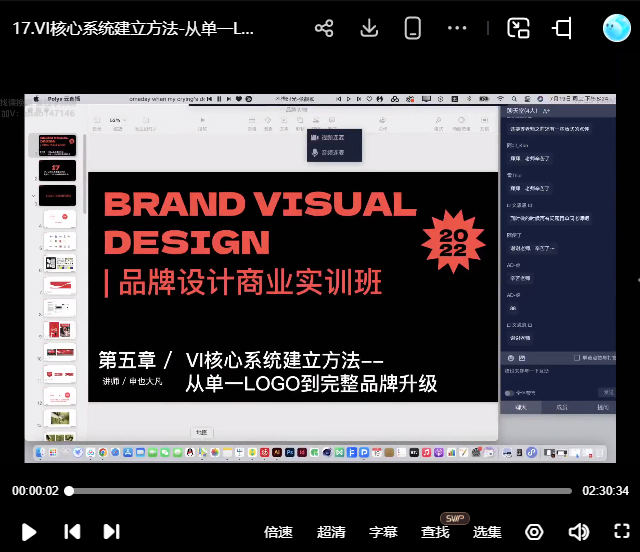Mute the video volume
Viewport: 640px width, 552px height.
click(578, 532)
